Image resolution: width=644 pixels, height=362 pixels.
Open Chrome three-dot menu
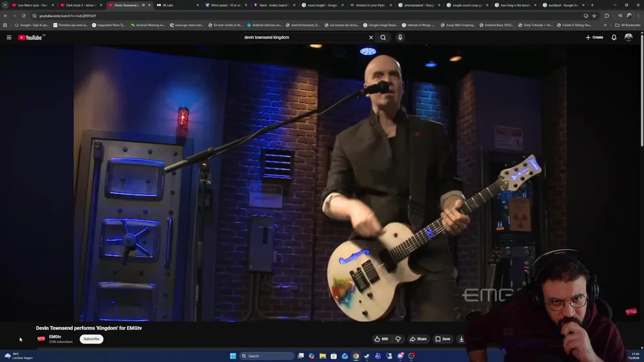638,16
